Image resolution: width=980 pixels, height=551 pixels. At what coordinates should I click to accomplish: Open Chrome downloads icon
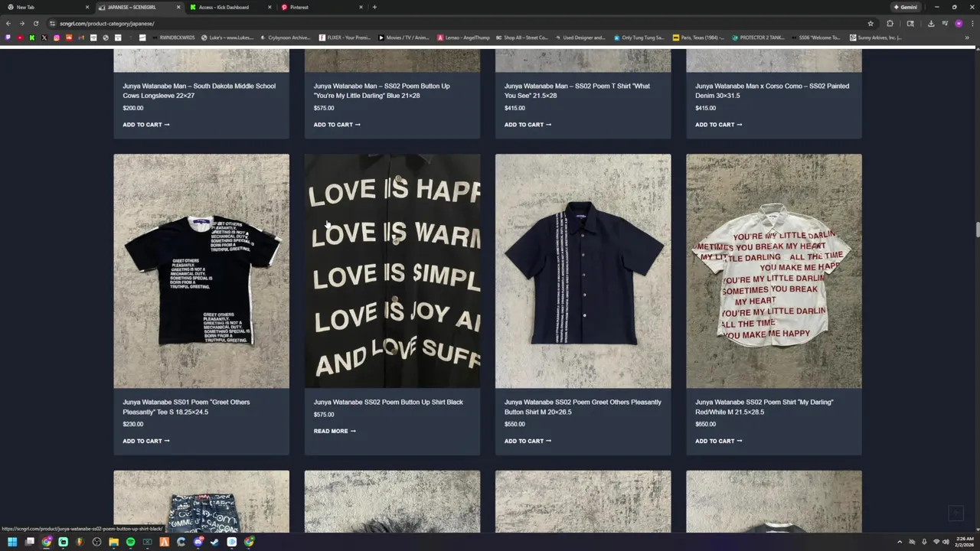click(x=931, y=24)
